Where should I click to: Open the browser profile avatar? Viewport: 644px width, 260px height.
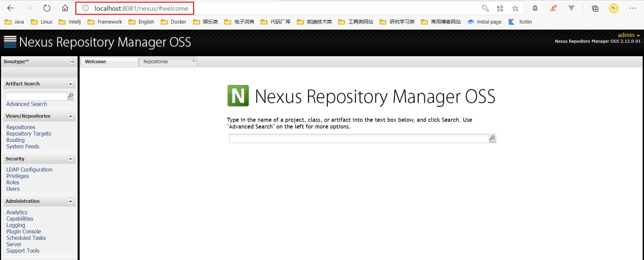[613, 8]
